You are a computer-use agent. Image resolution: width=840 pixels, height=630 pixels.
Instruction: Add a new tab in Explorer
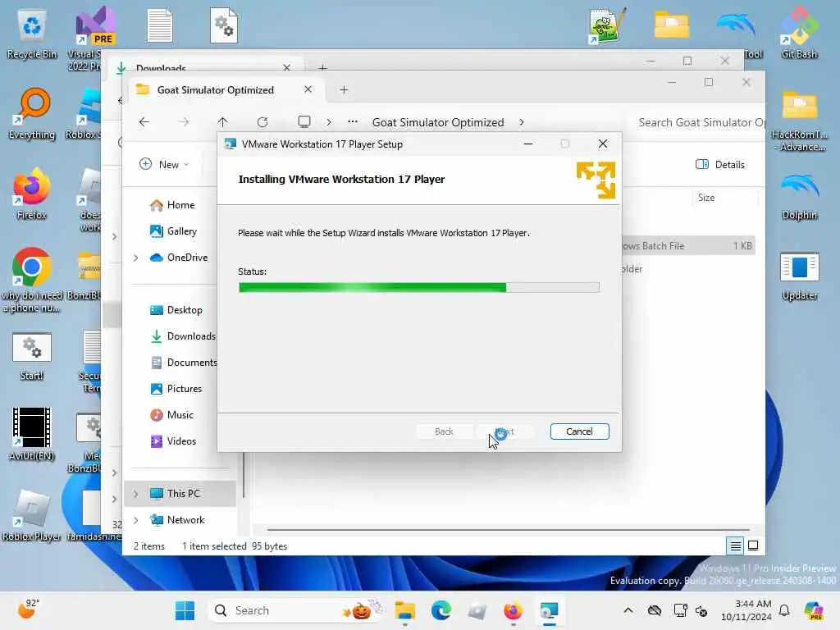click(x=344, y=90)
